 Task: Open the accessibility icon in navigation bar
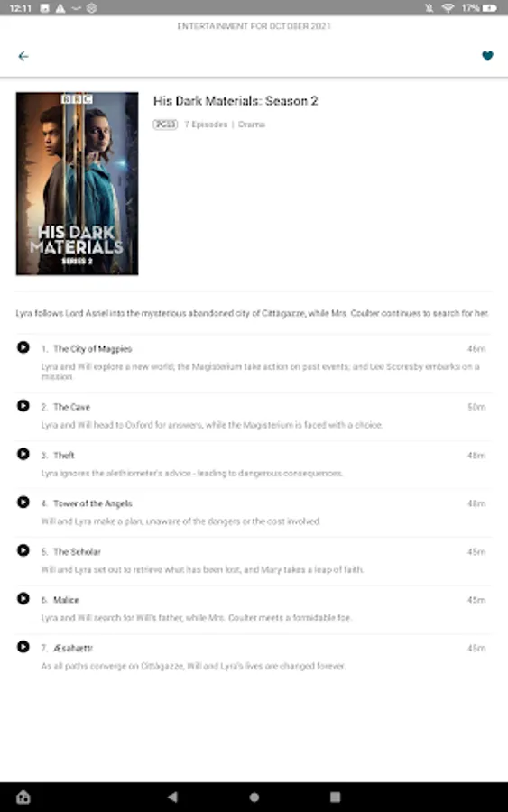tap(23, 797)
